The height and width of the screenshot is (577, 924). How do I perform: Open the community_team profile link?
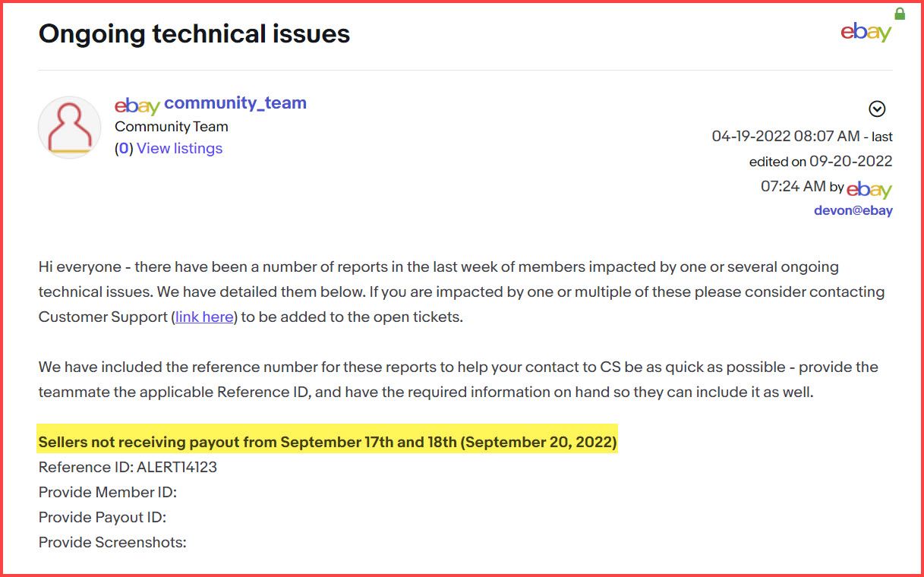click(235, 102)
